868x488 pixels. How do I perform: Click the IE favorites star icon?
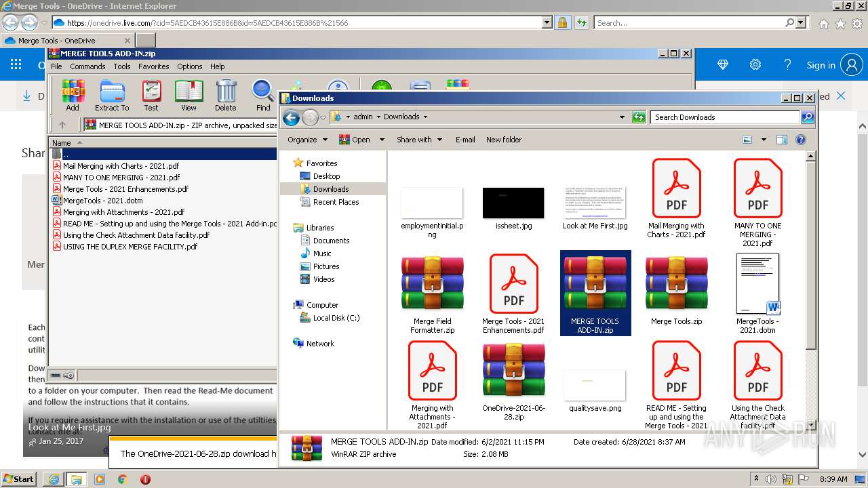[x=840, y=23]
